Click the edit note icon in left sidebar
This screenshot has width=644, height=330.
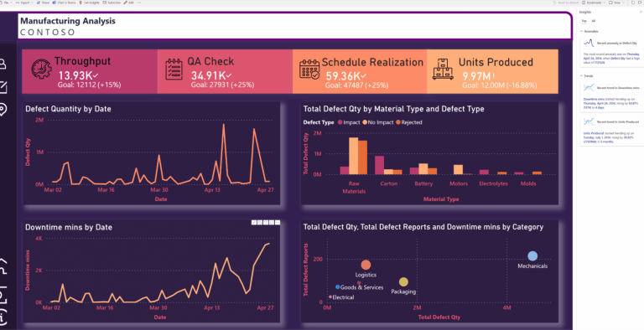(x=3, y=86)
